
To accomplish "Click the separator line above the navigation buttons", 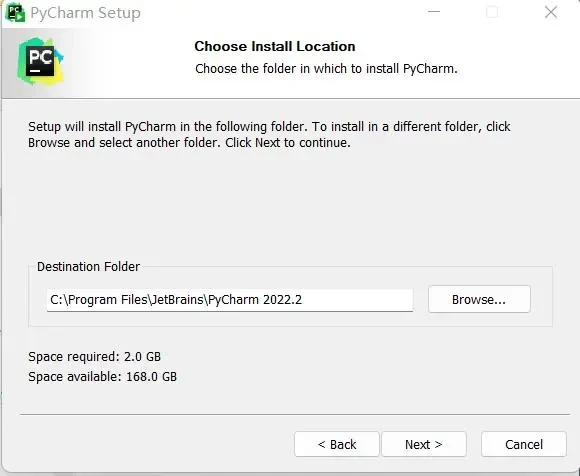I will pos(295,415).
